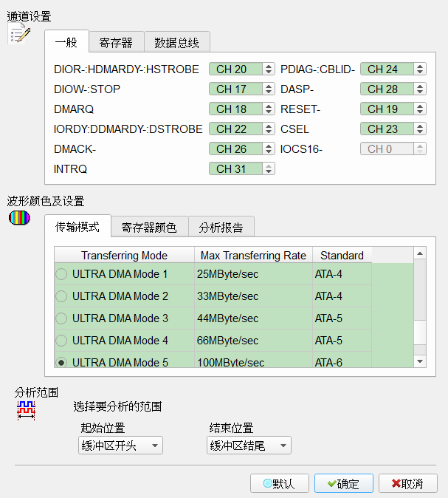Click the ATA-6 standard cell

tap(342, 360)
